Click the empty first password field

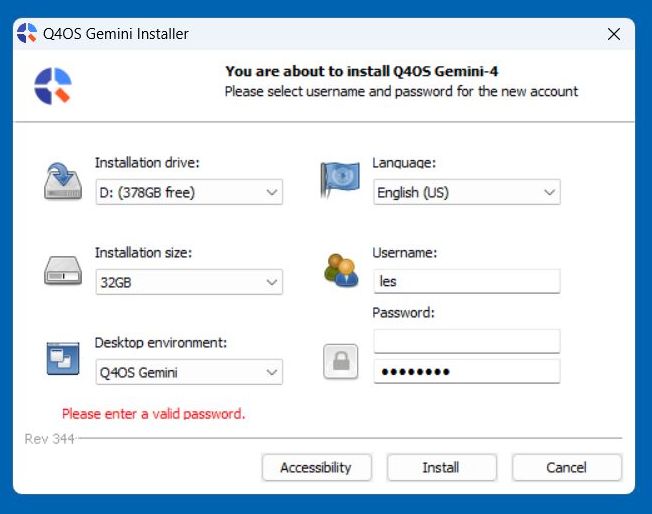tap(467, 341)
